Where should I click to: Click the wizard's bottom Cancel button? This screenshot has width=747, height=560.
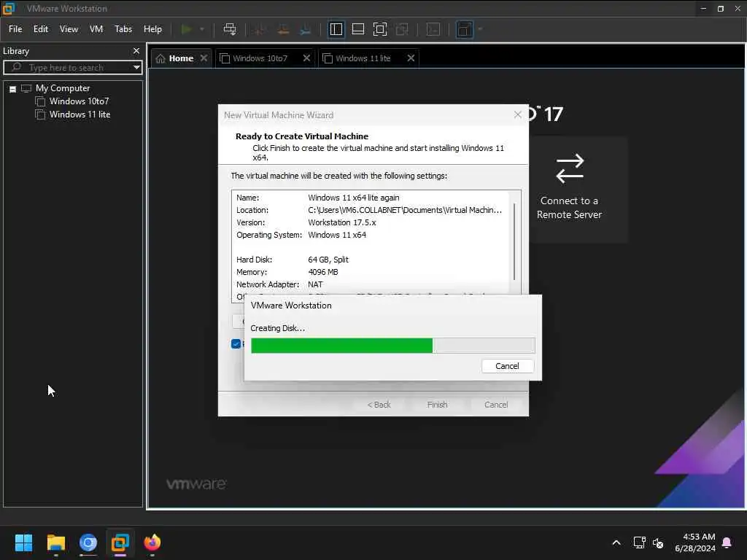tap(496, 405)
